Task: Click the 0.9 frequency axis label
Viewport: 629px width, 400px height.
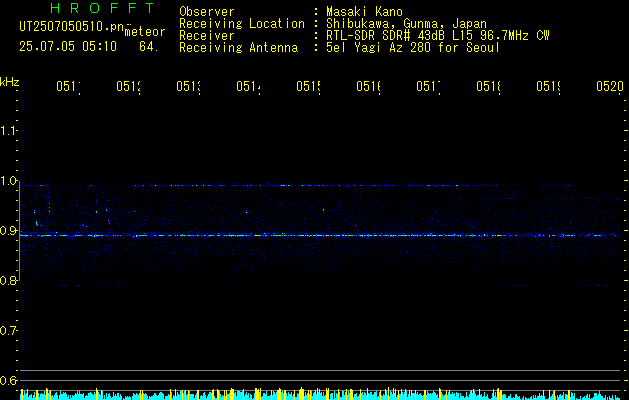Action: 8,231
